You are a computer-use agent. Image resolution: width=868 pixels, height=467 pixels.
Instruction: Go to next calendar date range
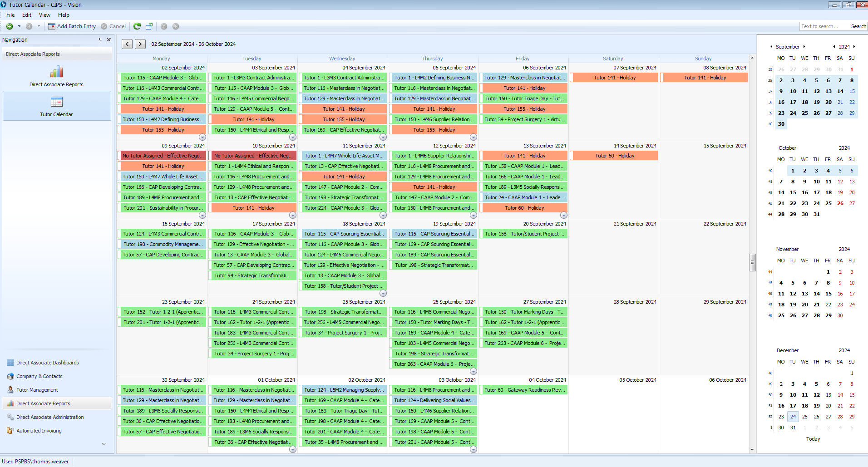point(140,44)
